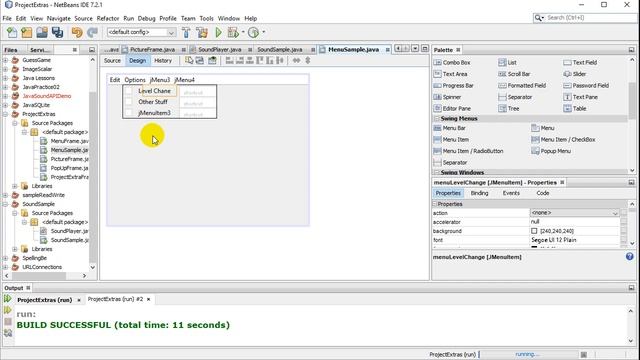Screen dimensions: 640x360
Task: Select the Popup Menu palette component
Action: pyautogui.click(x=551, y=151)
